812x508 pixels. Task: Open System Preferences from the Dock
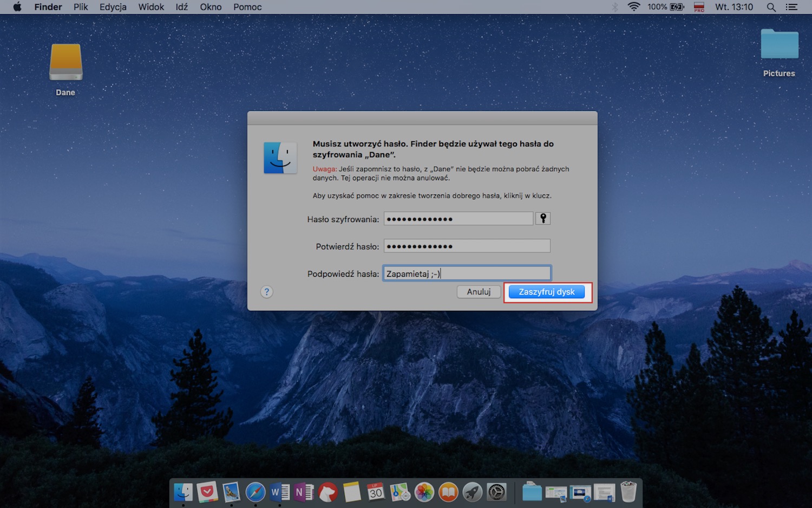coord(496,492)
